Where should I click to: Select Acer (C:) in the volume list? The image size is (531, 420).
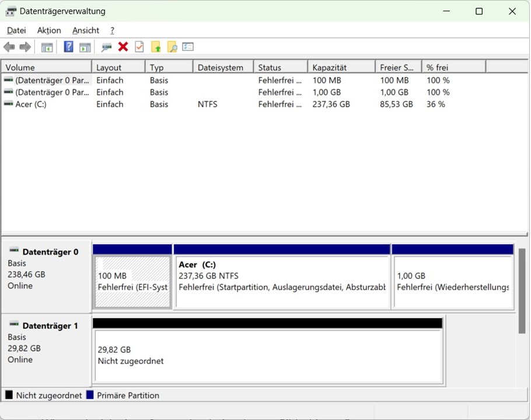click(31, 104)
